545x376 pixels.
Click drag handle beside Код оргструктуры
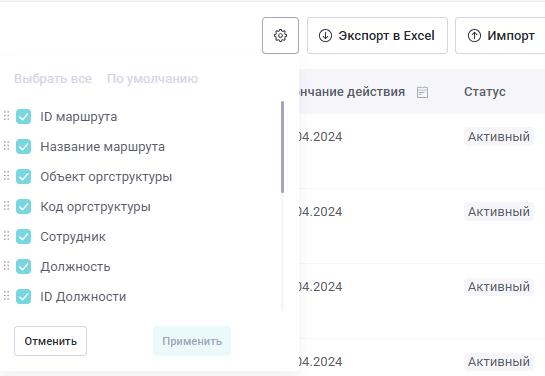point(6,206)
